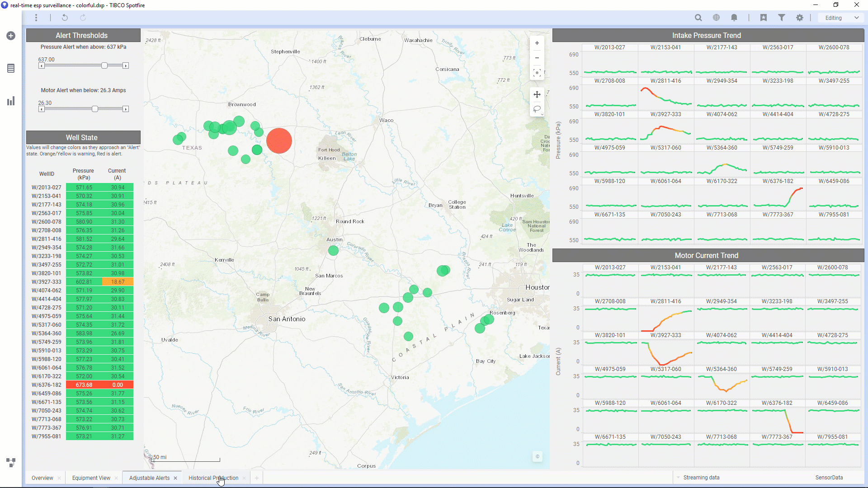Adjust the Pressure Alert slider handle
Screen dimensions: 868x488
104,66
